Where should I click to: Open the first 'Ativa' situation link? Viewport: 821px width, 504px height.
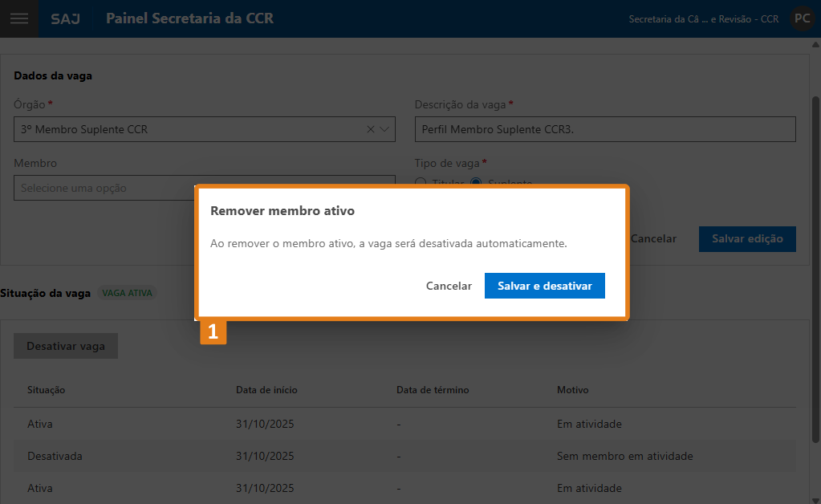[x=40, y=423]
